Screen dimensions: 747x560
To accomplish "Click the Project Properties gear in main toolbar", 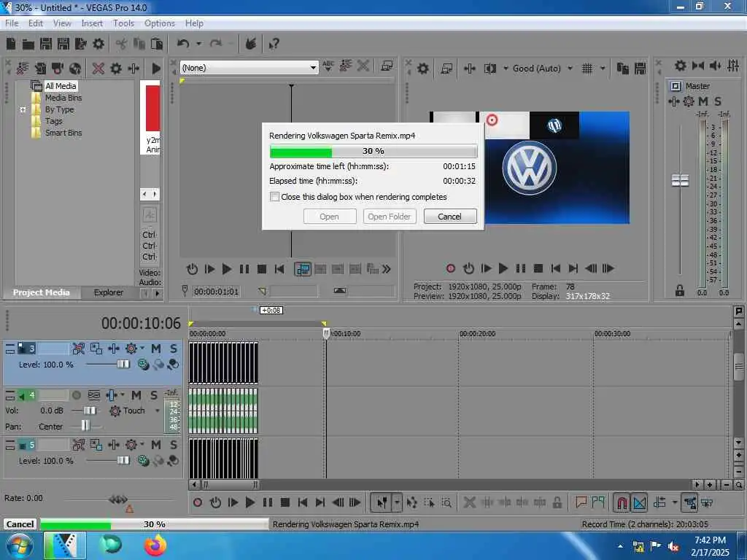I will [98, 44].
